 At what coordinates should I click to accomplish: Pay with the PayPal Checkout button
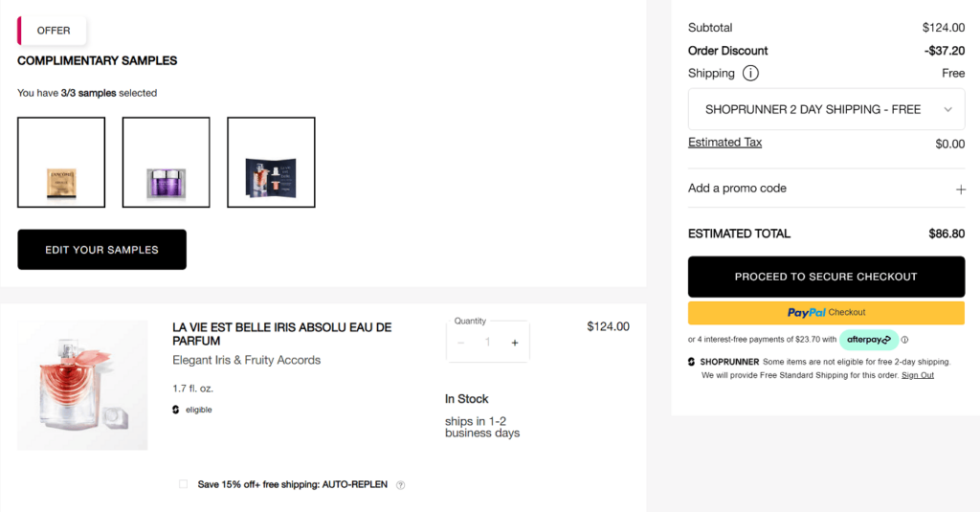click(826, 313)
